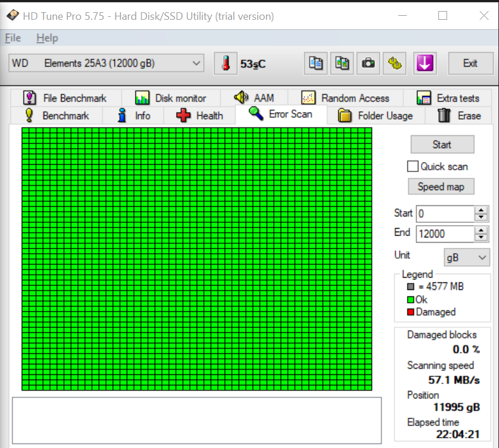Open the File menu

tap(13, 38)
